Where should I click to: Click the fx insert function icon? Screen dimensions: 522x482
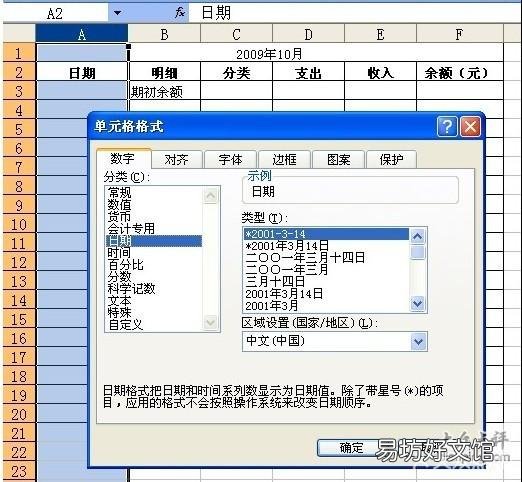180,13
